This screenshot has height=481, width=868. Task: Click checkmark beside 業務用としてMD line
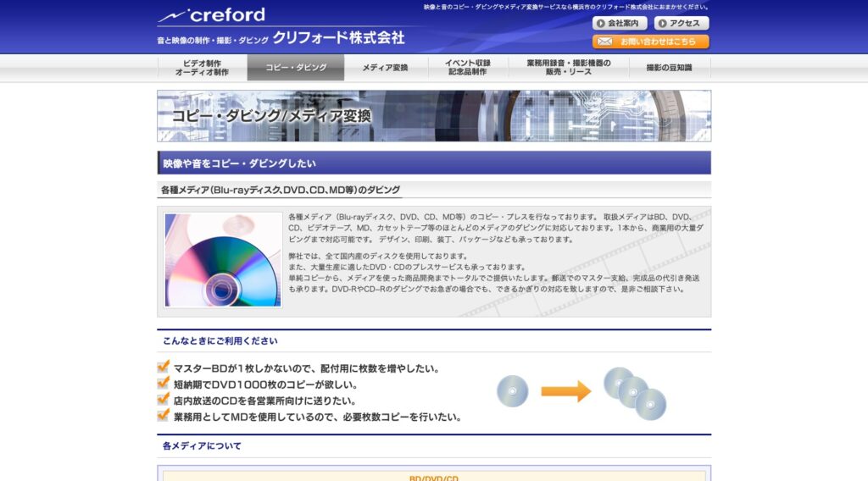pyautogui.click(x=164, y=415)
